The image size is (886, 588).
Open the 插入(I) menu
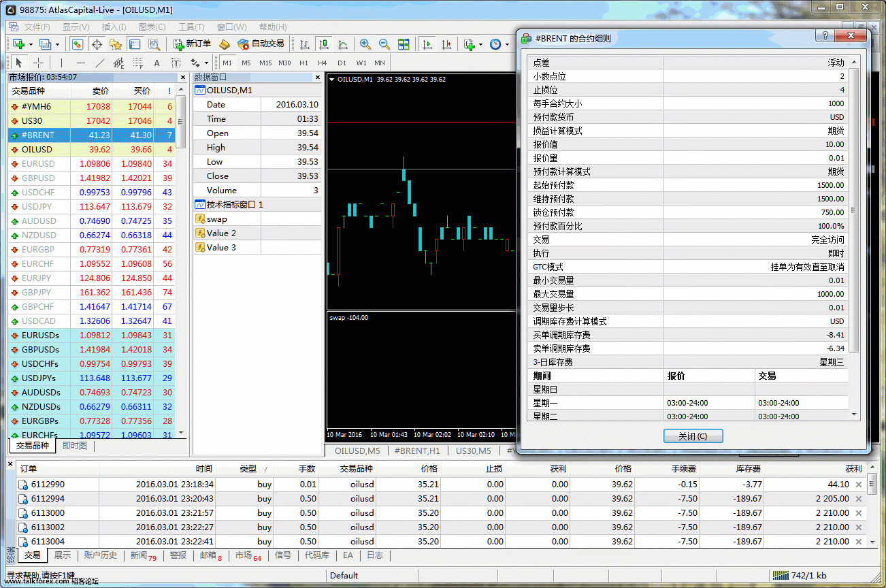pyautogui.click(x=114, y=27)
